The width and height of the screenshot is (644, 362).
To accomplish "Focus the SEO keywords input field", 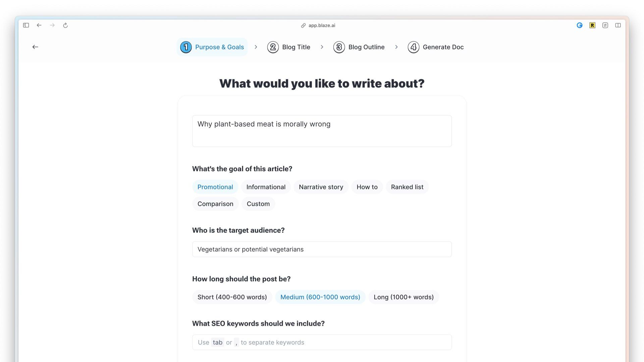I will (x=322, y=342).
